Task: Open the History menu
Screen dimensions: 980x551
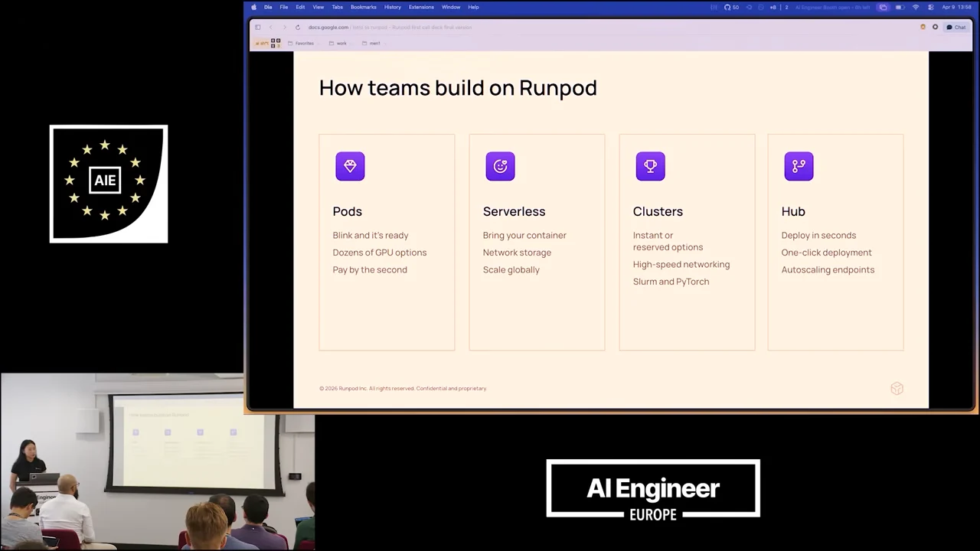Action: tap(393, 7)
